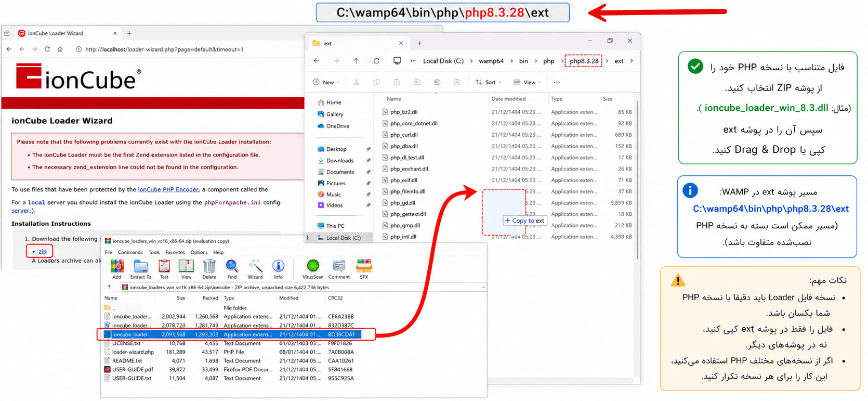The width and height of the screenshot is (868, 401).
Task: Click the Share icon in Explorer toolbar
Action: 437,82
